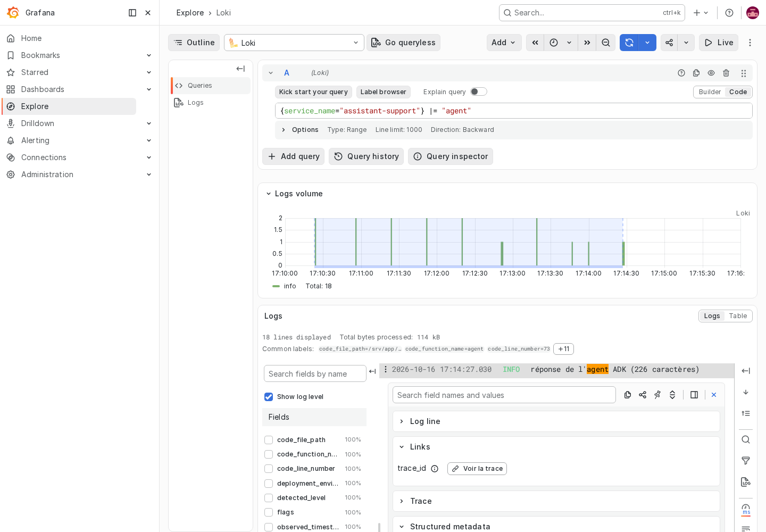Click the LogQL query code editor

pyautogui.click(x=514, y=111)
